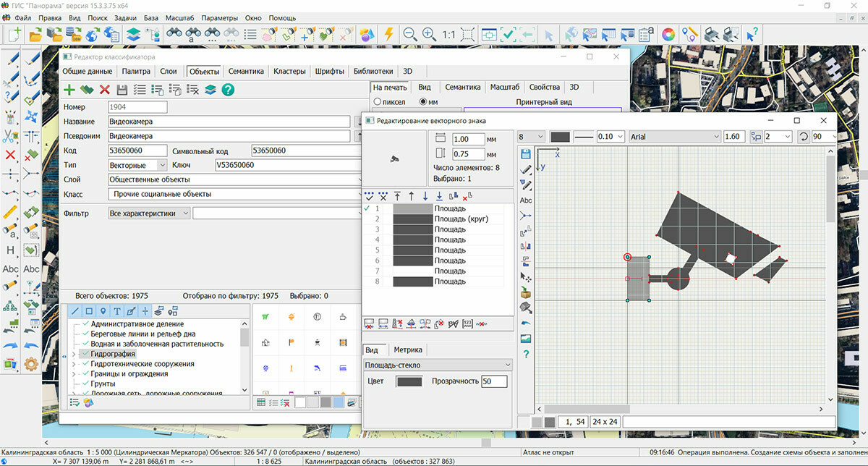Click the Цвет color swatch
Screen dimensions: 868x466
click(409, 381)
